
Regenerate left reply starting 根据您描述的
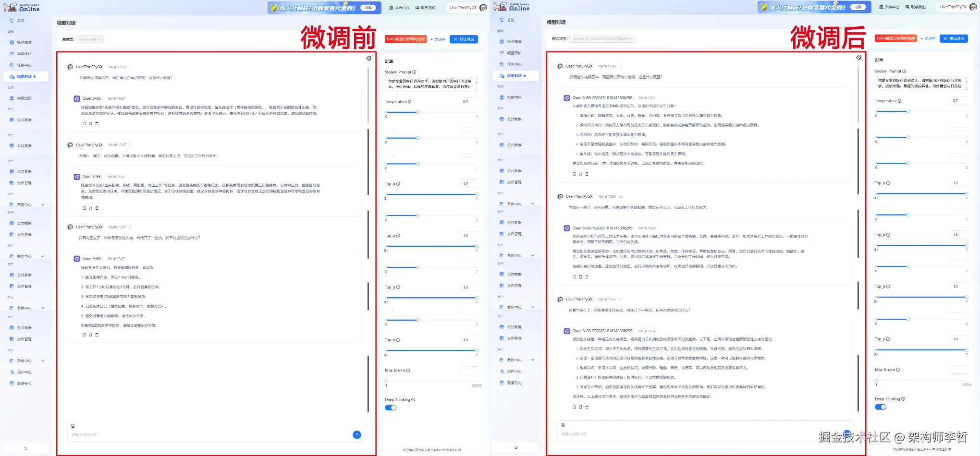pyautogui.click(x=84, y=124)
